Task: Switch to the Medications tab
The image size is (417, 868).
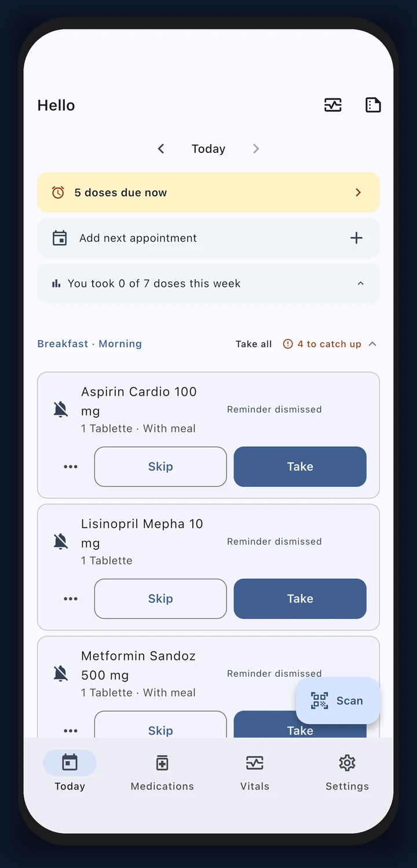Action: point(162,772)
